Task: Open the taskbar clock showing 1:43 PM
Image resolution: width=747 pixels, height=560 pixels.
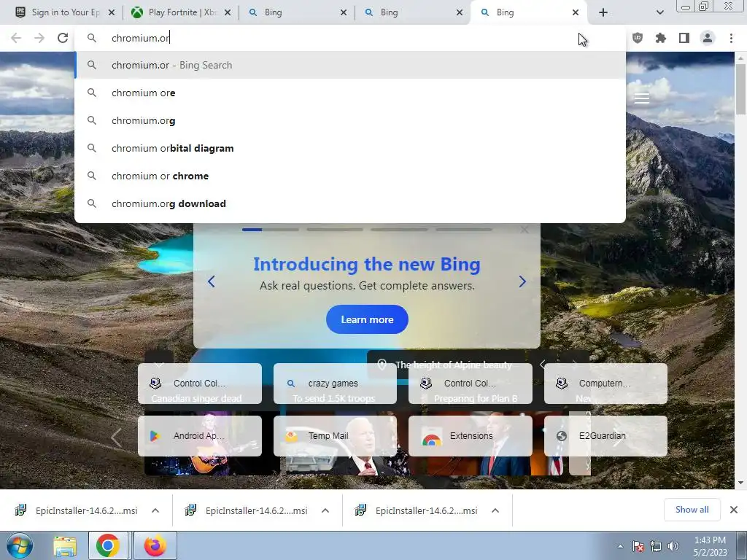Action: click(x=710, y=546)
